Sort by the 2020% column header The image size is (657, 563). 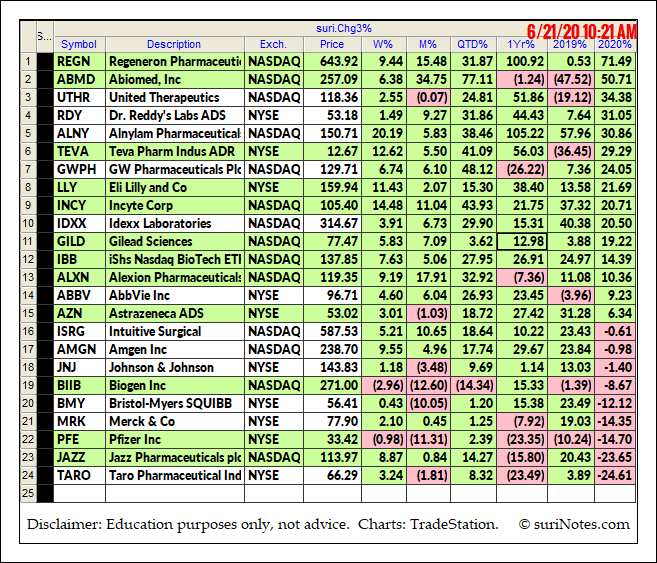pos(614,44)
